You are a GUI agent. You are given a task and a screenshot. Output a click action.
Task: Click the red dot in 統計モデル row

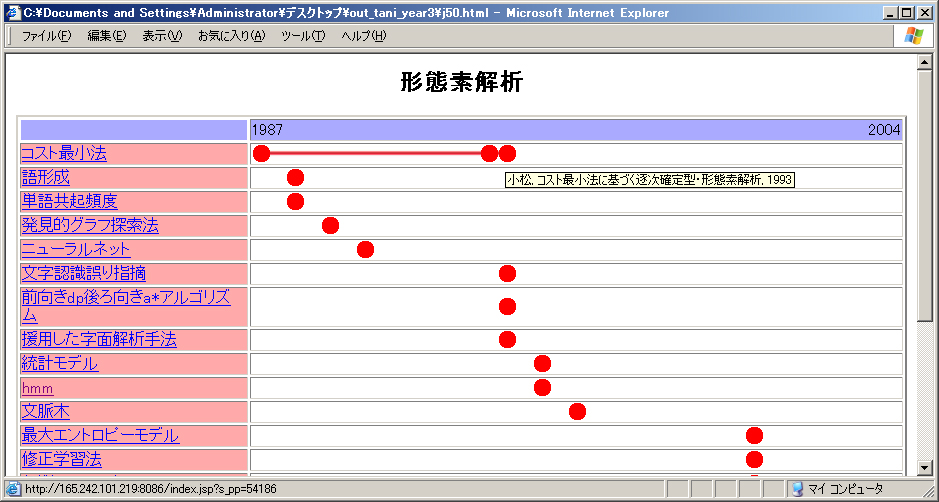click(x=542, y=363)
